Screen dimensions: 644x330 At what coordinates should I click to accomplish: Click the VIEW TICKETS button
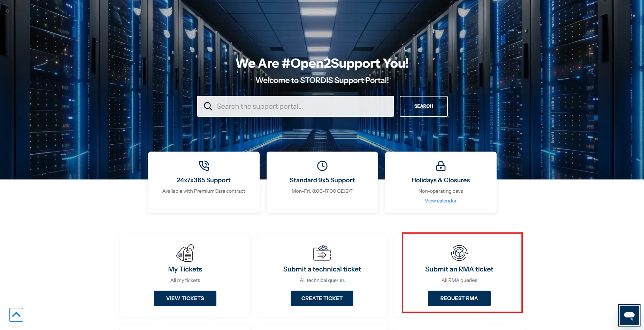[x=185, y=298]
